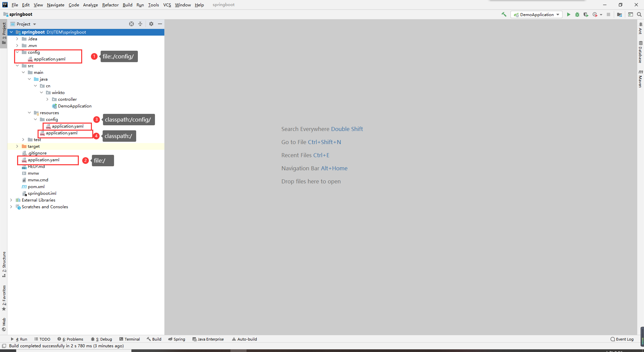
Task: Open the 2: Favorites side tab
Action: tap(4, 298)
